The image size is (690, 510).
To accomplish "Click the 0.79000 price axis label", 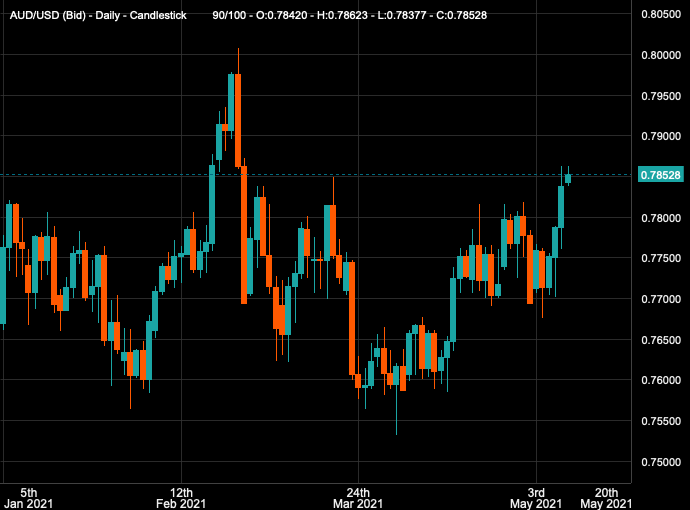I will (661, 136).
